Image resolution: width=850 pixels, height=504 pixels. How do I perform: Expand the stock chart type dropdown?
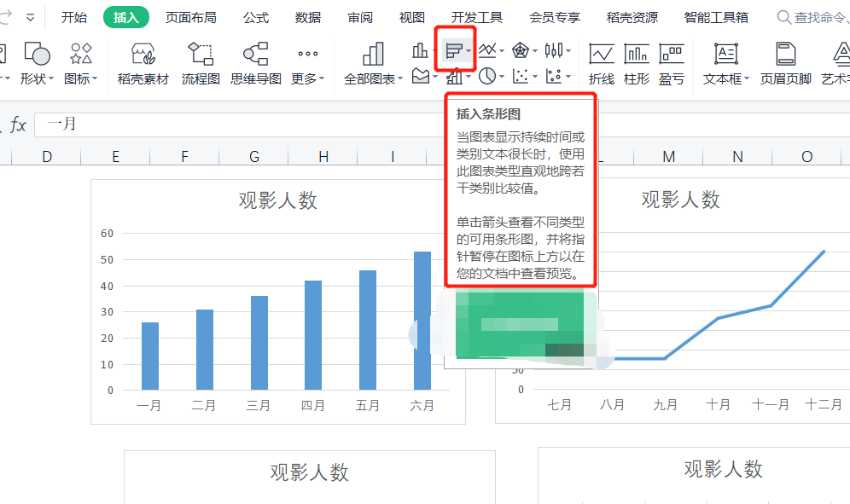tap(568, 51)
